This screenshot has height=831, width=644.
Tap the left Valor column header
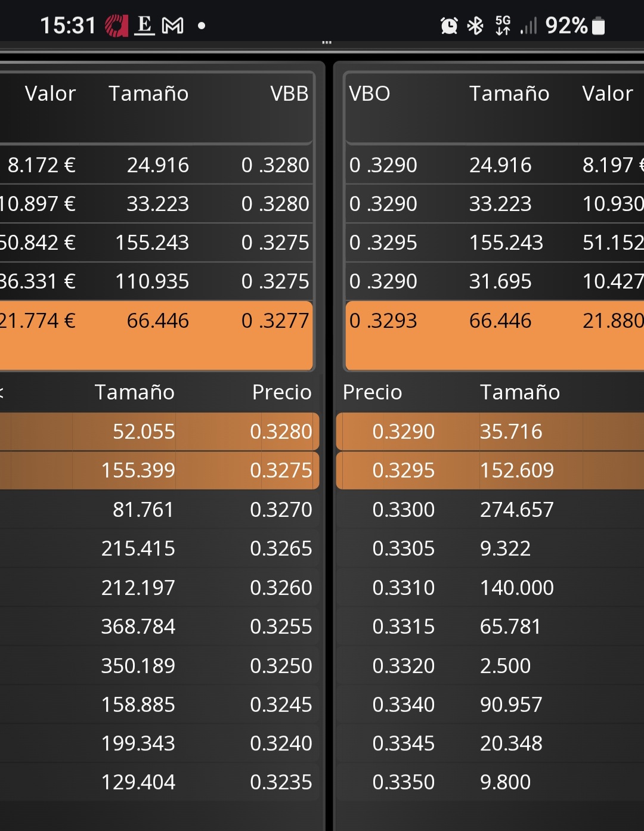click(50, 94)
